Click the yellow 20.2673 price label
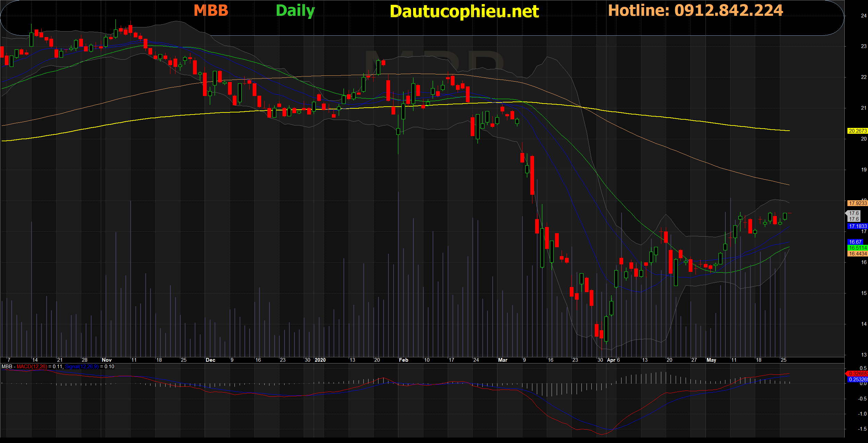The height and width of the screenshot is (443, 868). [857, 131]
